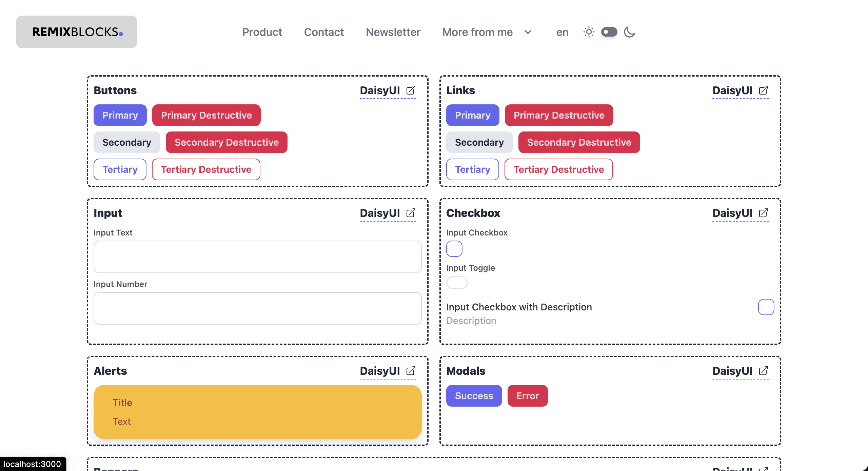Open external link icon beside Input's DaisyUI
Screen dimensions: 868x471
click(x=411, y=213)
